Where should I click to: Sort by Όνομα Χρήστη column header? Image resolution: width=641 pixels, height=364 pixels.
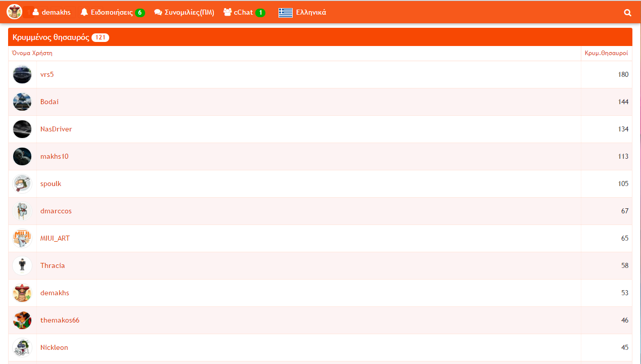(32, 53)
